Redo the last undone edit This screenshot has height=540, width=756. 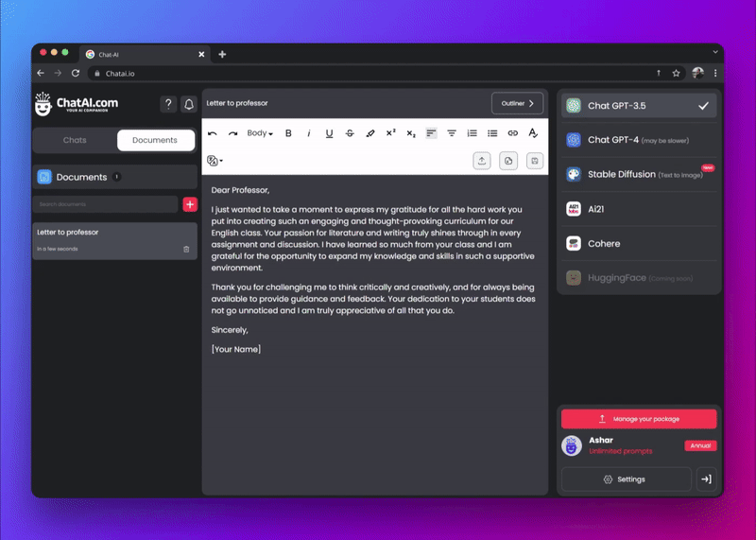(x=232, y=133)
